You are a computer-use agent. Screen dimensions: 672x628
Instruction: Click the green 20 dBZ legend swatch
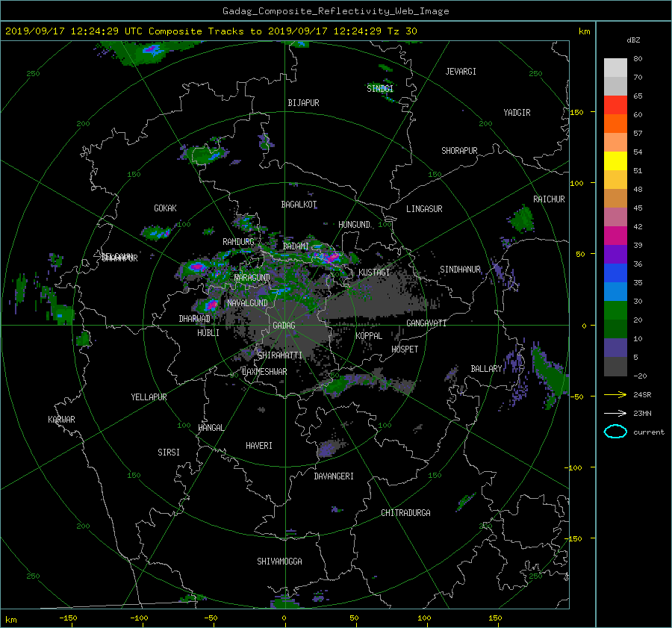tap(615, 310)
